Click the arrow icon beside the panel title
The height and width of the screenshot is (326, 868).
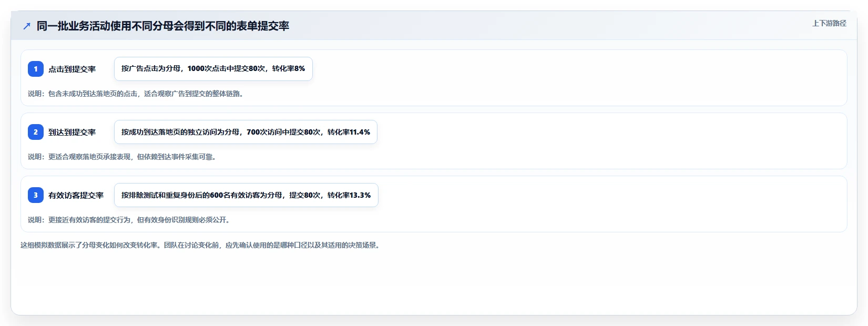pos(27,26)
